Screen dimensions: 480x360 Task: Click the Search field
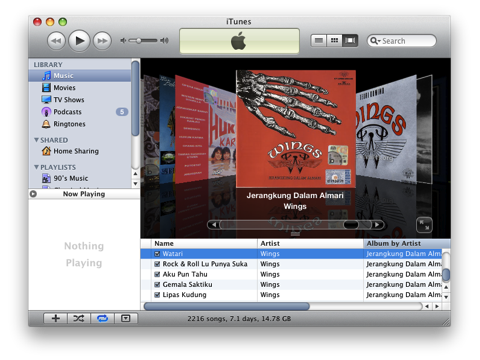point(402,41)
